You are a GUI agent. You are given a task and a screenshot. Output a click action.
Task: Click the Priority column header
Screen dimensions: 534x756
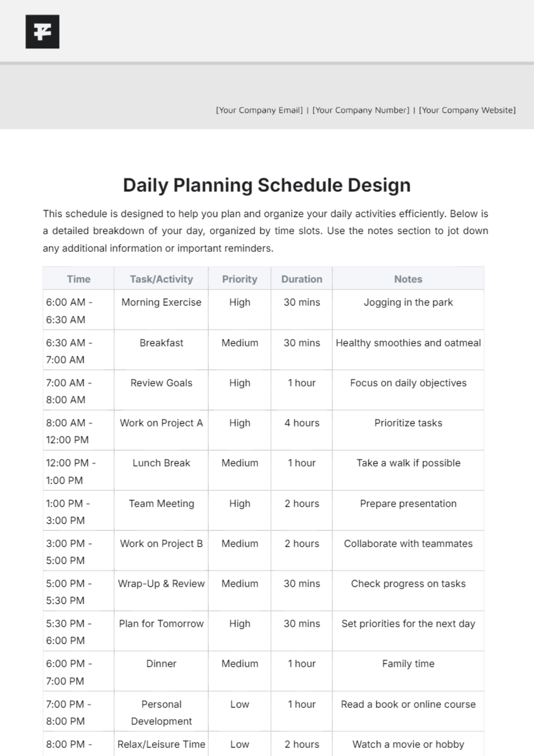[239, 279]
